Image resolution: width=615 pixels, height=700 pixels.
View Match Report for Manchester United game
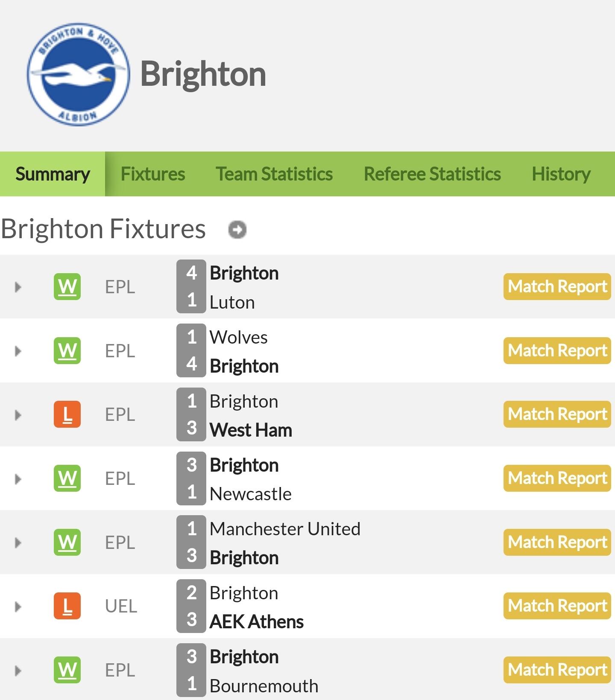pos(557,542)
